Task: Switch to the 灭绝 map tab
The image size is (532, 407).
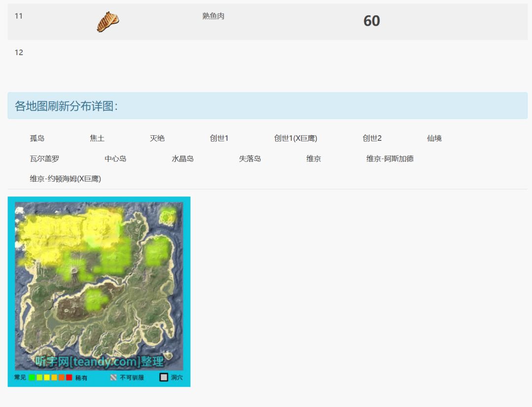Action: tap(157, 138)
